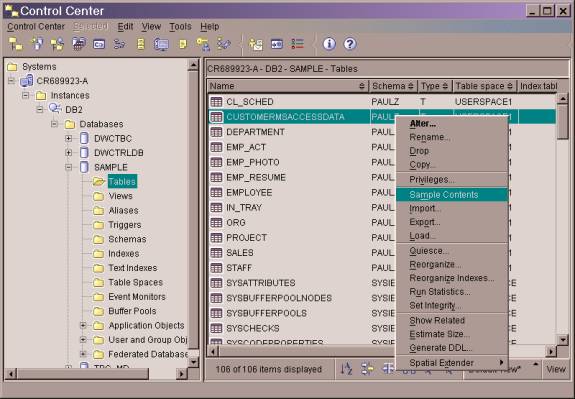Collapse the SAMPLE database node
The image size is (575, 399).
(x=68, y=167)
